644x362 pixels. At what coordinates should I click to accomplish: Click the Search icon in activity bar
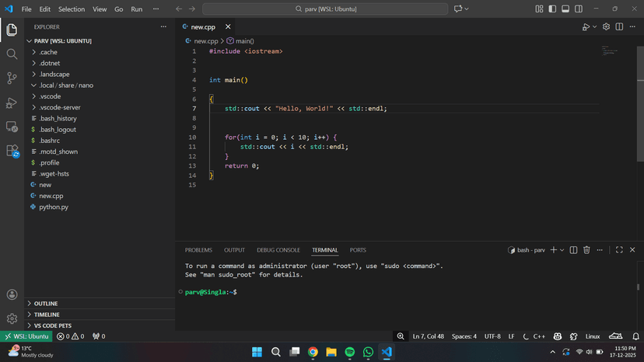[12, 54]
